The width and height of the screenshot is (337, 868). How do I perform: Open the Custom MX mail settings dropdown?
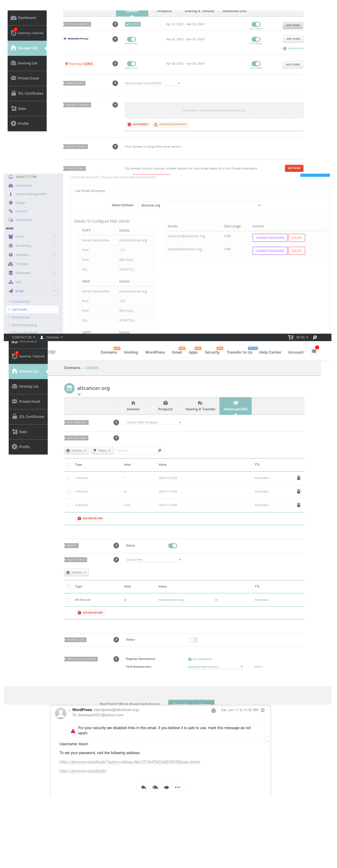pyautogui.click(x=154, y=560)
